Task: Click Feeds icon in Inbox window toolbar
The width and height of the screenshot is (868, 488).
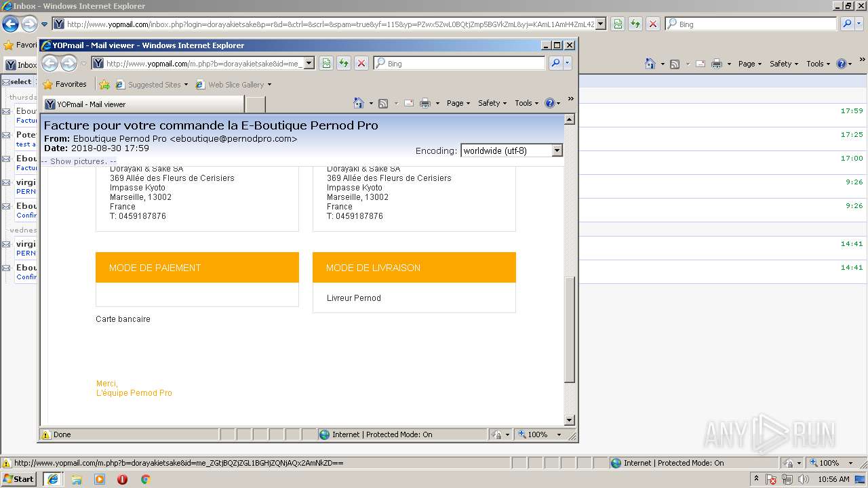Action: click(675, 64)
